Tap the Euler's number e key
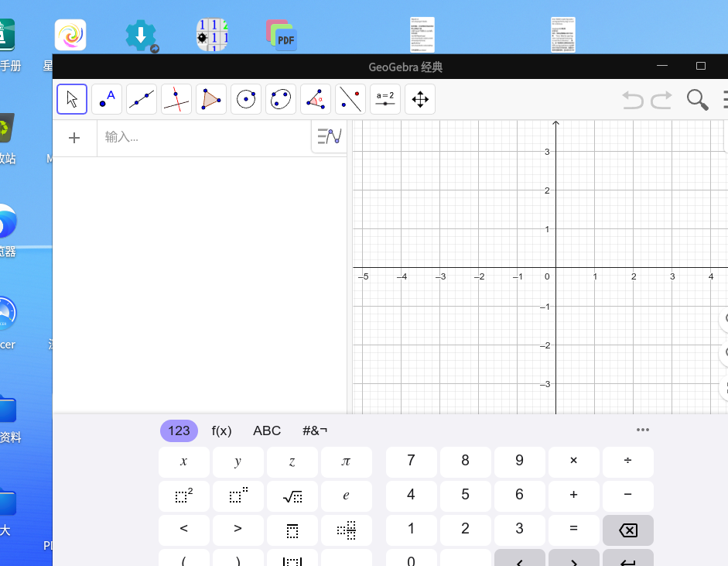728x566 pixels. [x=347, y=496]
